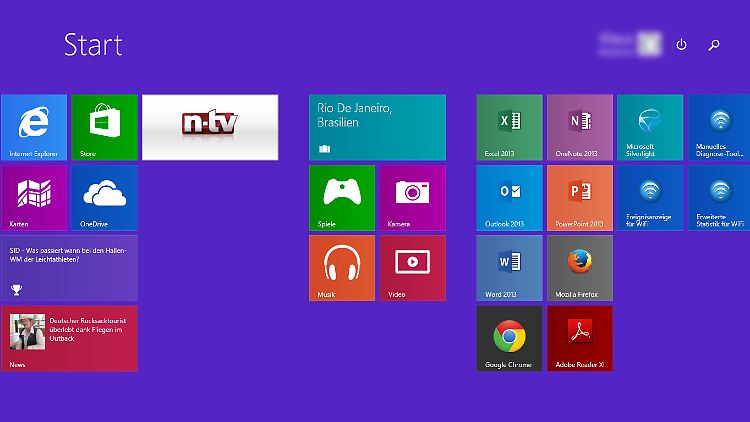Image resolution: width=750 pixels, height=422 pixels.
Task: Launch PowerPoint 2013
Action: click(x=580, y=198)
